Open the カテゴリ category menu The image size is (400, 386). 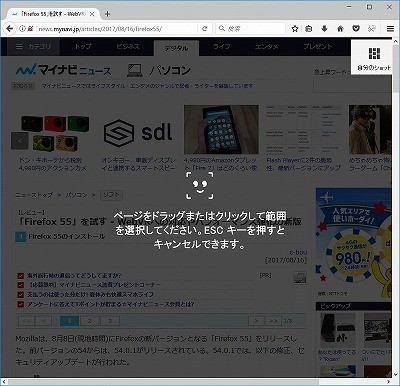click(x=33, y=47)
